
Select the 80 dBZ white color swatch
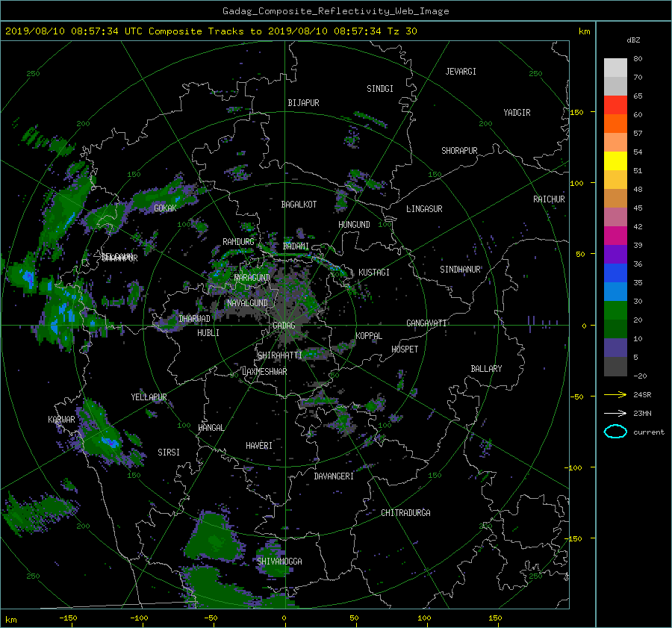[615, 68]
